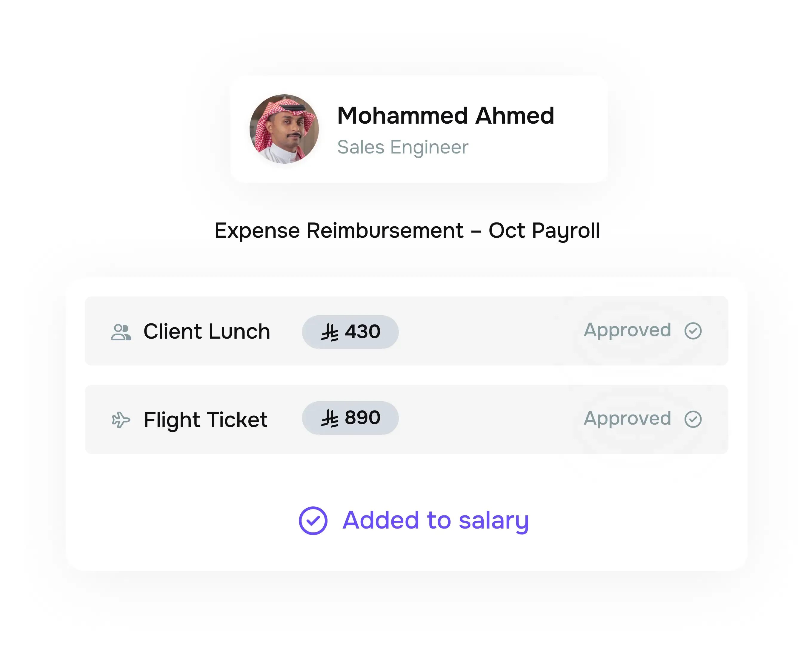Click Approved text for Flight Ticket

point(627,418)
